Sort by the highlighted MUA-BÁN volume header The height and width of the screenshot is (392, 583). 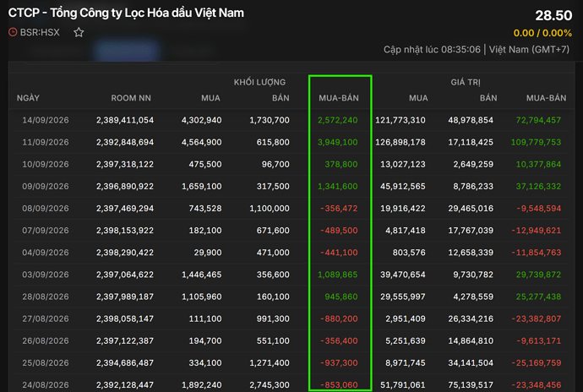(339, 98)
